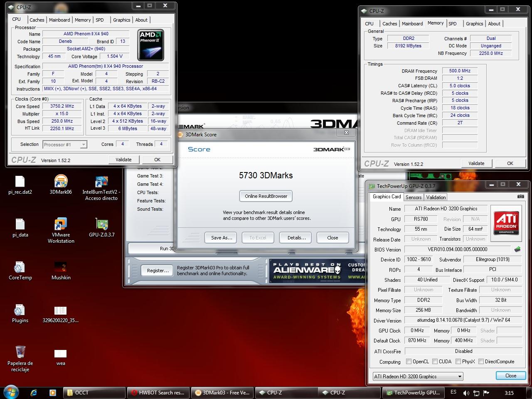The height and width of the screenshot is (399, 532).
Task: Switch to HWBOT Search results taskbar window
Action: coord(158,392)
